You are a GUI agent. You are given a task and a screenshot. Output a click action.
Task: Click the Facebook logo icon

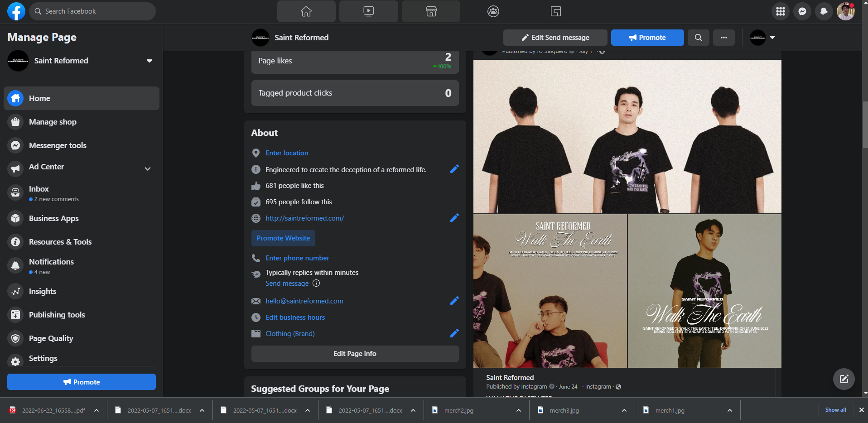(x=16, y=11)
